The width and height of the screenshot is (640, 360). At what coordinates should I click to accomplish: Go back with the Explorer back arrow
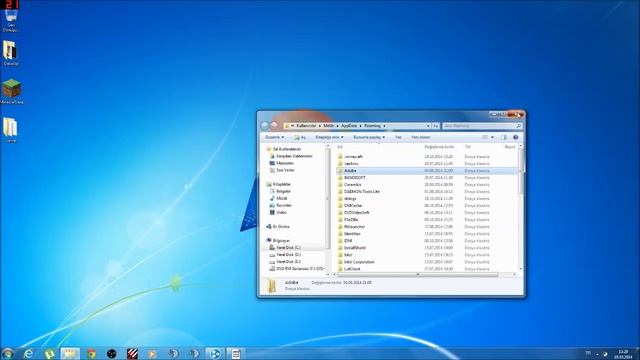pyautogui.click(x=265, y=126)
